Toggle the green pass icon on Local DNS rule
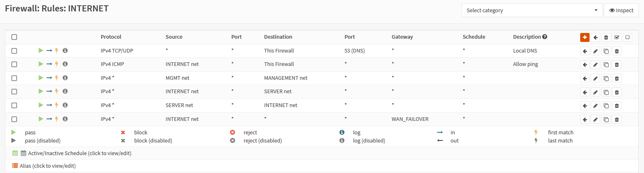The height and width of the screenshot is (173, 644). 41,50
